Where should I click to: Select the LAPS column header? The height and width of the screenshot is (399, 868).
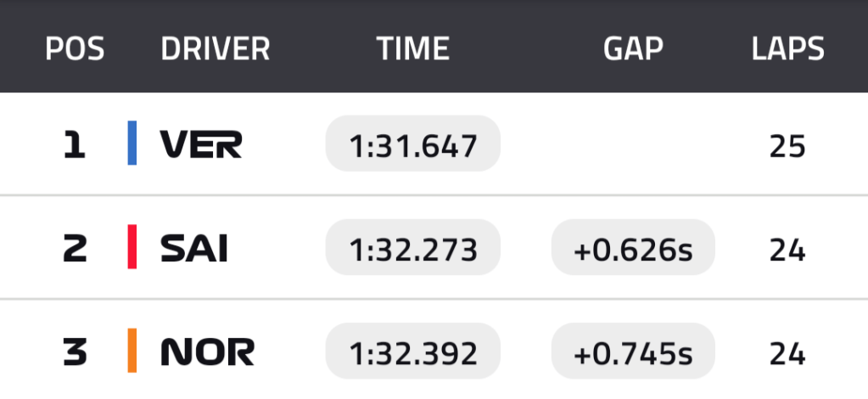point(787,50)
